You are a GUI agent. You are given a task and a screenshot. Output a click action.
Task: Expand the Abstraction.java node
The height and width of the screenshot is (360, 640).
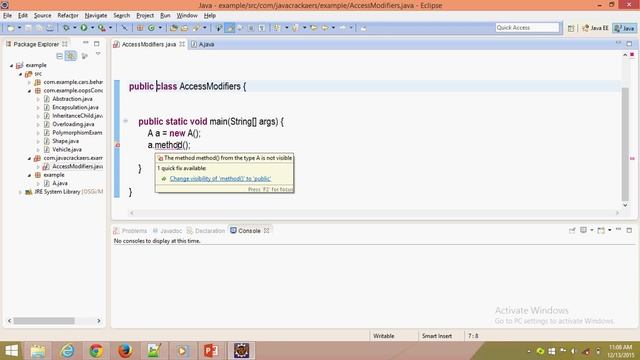tap(38, 99)
